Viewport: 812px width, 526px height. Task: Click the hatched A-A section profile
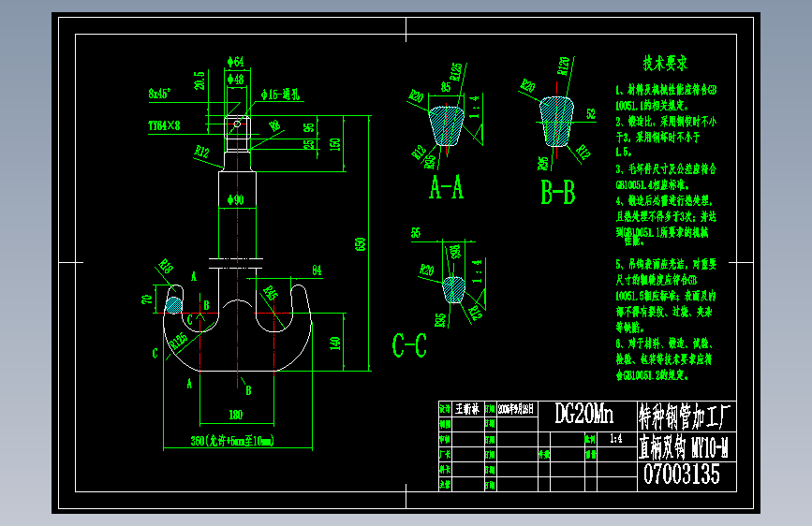[x=447, y=125]
